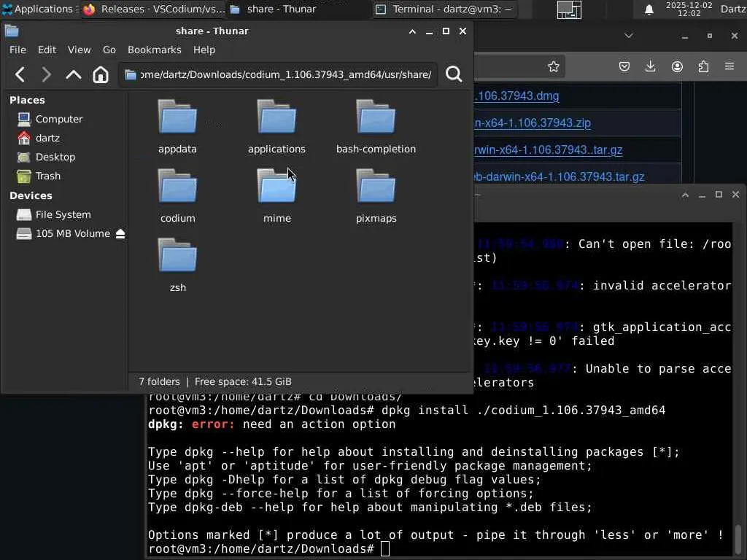Expand browser tab list chevron
The width and height of the screenshot is (747, 560).
tap(629, 36)
